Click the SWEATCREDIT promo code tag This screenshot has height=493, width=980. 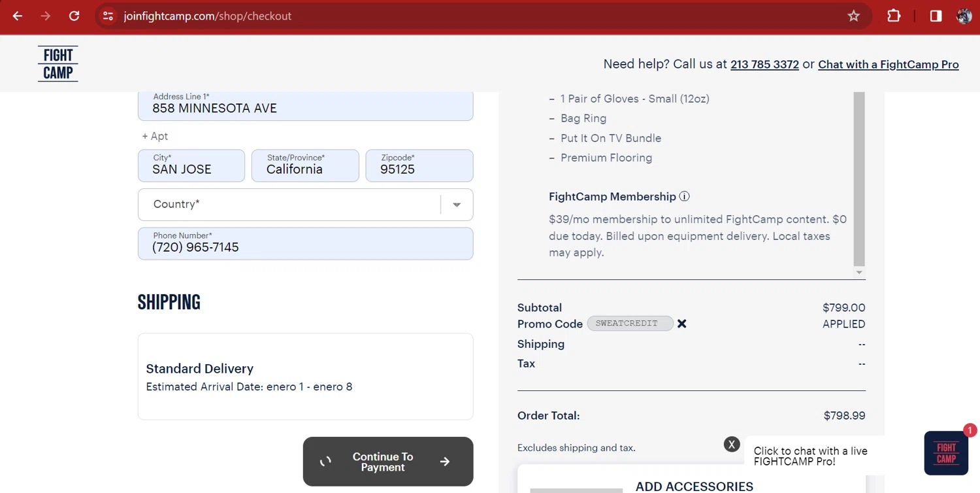point(630,324)
